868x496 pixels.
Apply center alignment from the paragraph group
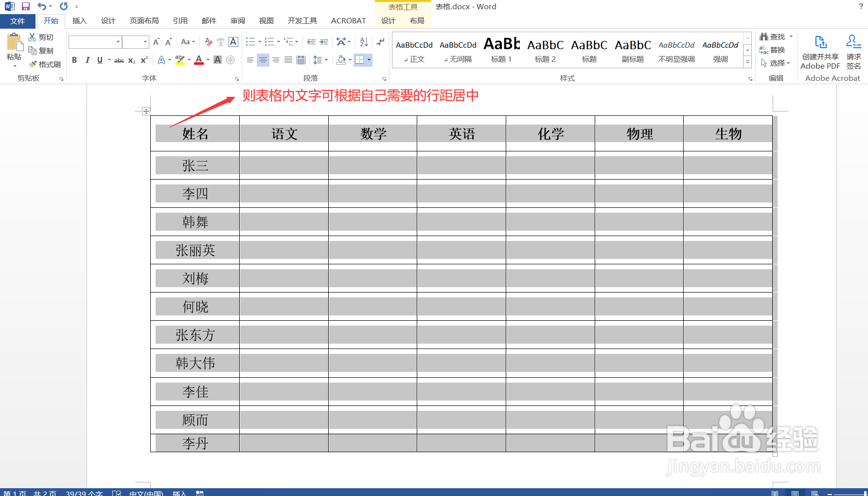[x=263, y=60]
